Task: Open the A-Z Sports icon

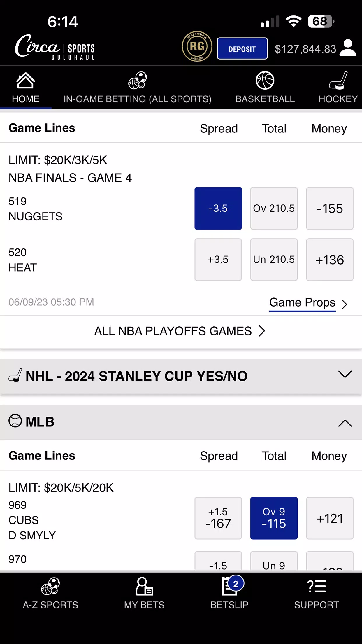Action: tap(50, 586)
